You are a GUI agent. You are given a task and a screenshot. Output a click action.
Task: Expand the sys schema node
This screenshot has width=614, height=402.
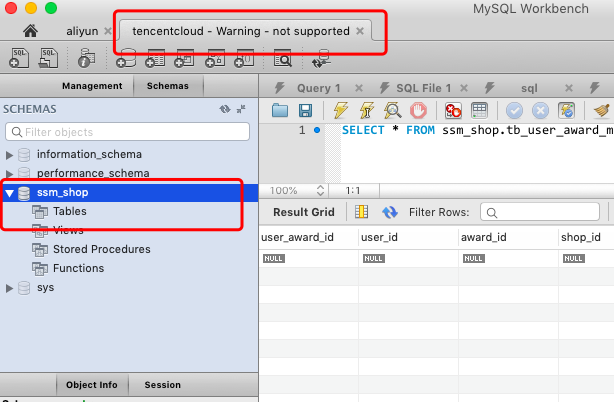pyautogui.click(x=9, y=288)
